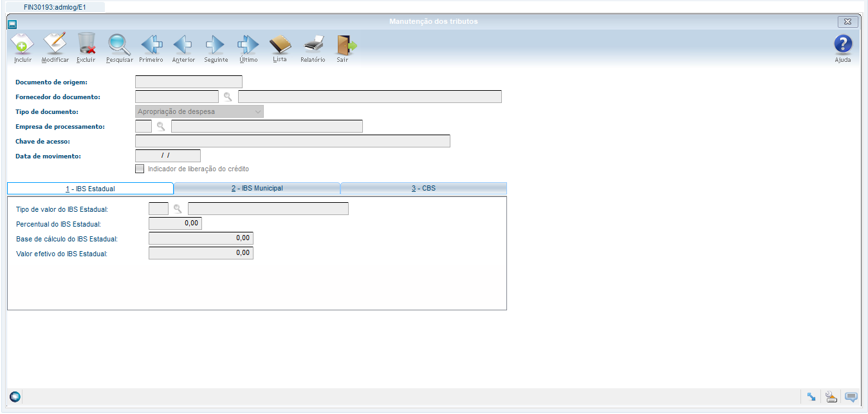Open Tipo de documento dropdown

pos(199,111)
